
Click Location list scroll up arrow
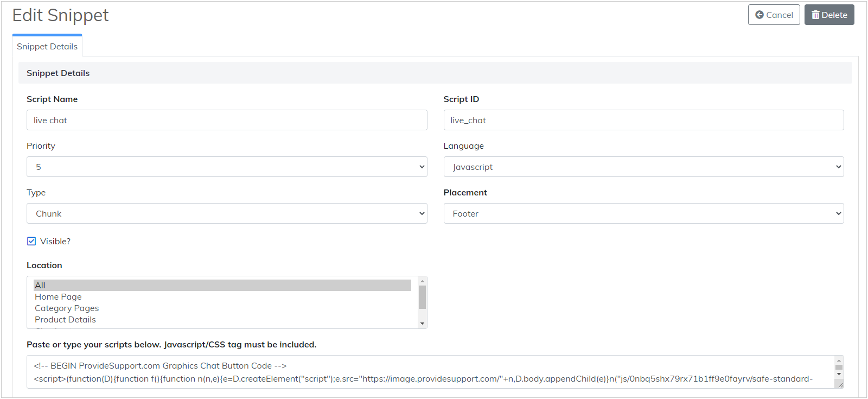coord(422,281)
